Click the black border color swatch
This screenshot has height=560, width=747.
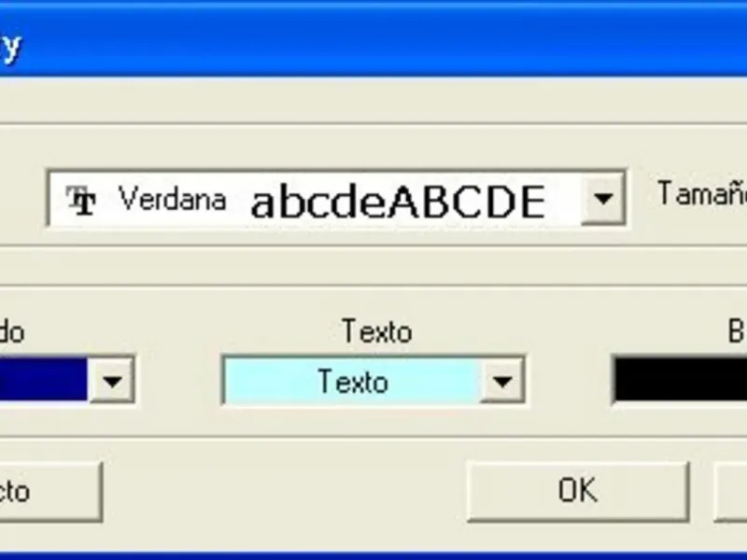coord(681,380)
